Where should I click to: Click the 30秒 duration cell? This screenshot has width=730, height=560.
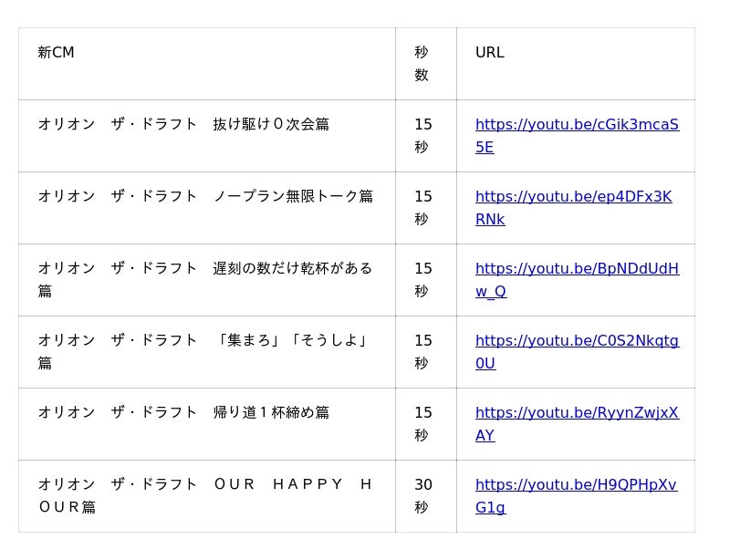coord(425,496)
